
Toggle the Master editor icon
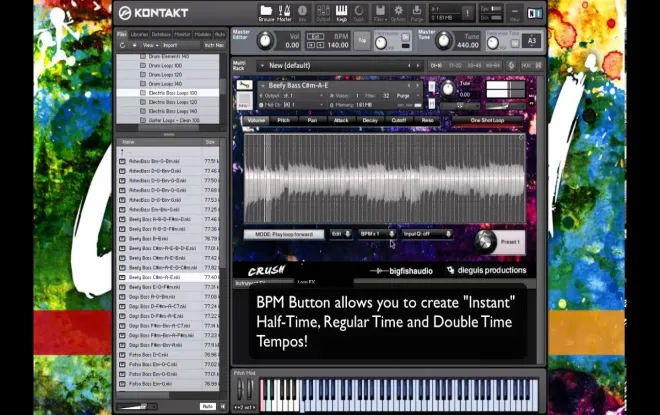tap(284, 13)
